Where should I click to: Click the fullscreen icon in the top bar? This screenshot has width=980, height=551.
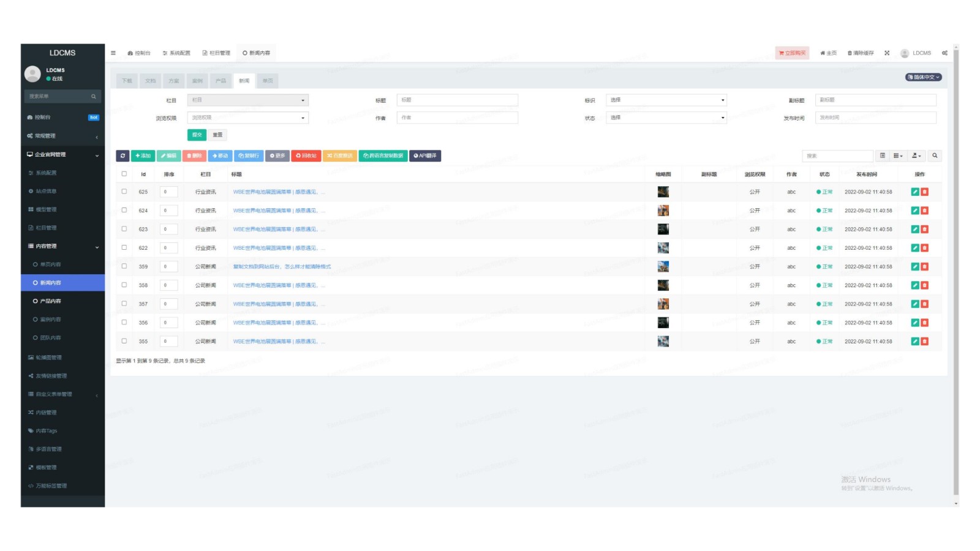(x=886, y=53)
